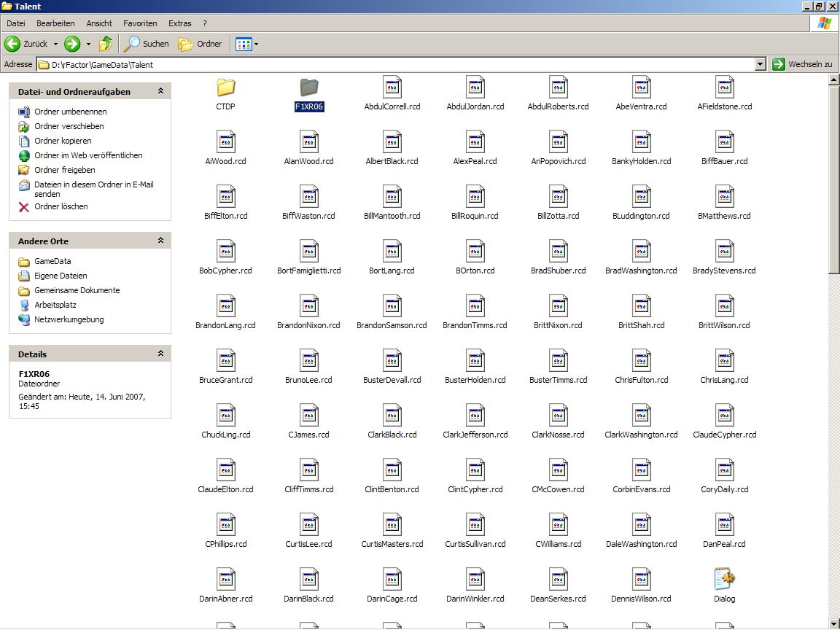Select the DanPeal.rcd file icon

[724, 524]
